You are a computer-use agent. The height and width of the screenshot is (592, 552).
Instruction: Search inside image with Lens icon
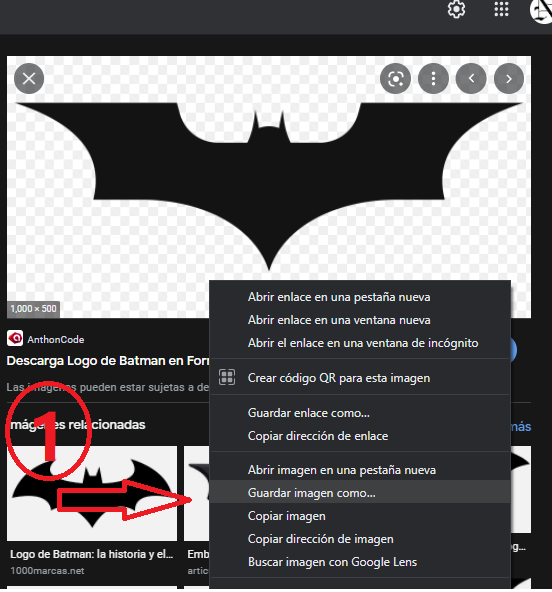[x=395, y=79]
